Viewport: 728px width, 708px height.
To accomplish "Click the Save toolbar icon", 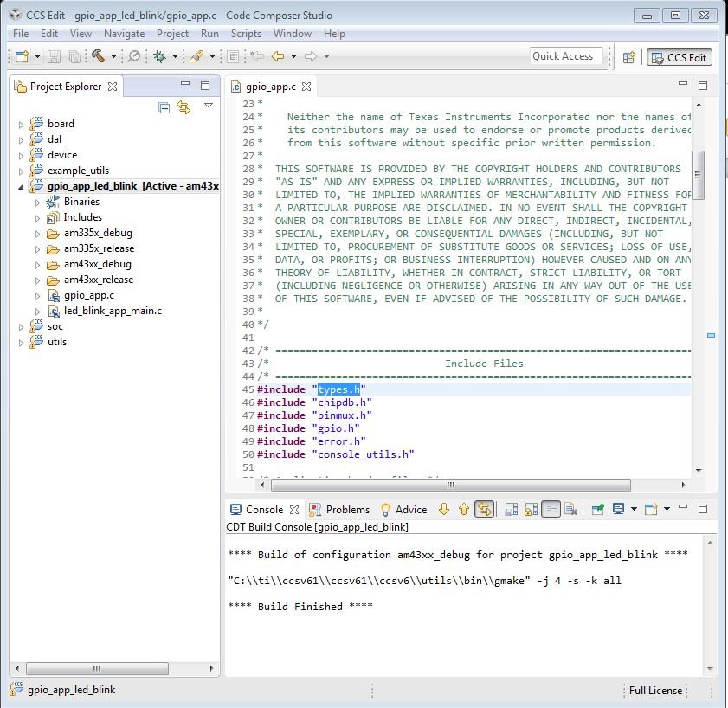I will 55,56.
